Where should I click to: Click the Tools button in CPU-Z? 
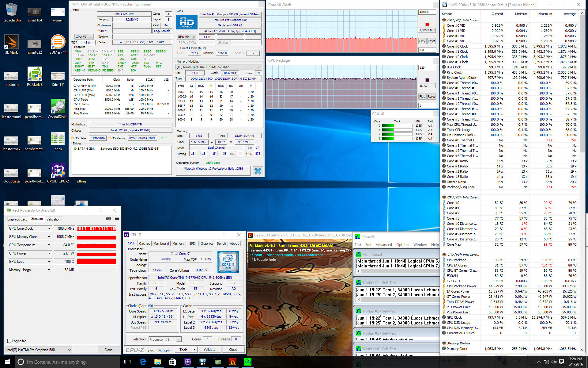click(183, 350)
